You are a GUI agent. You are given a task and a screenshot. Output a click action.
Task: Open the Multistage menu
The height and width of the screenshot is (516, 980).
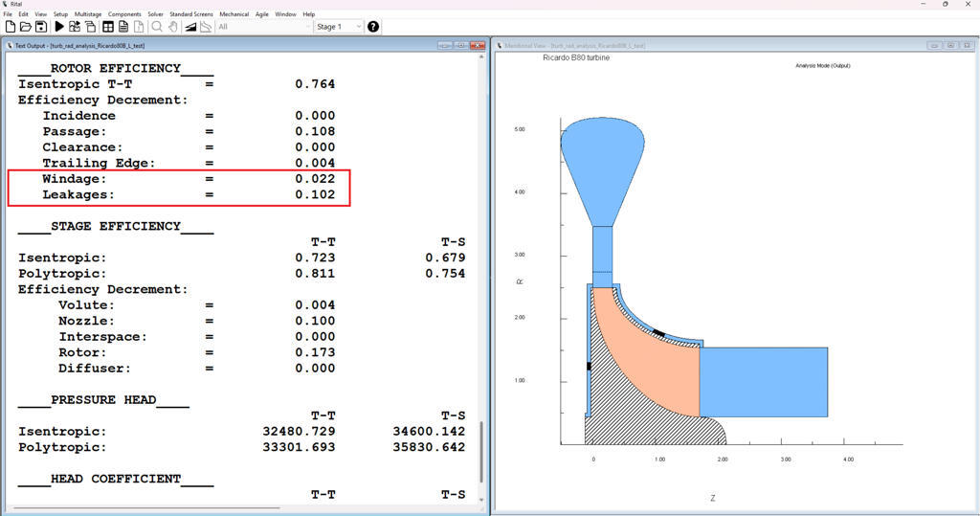tap(88, 14)
